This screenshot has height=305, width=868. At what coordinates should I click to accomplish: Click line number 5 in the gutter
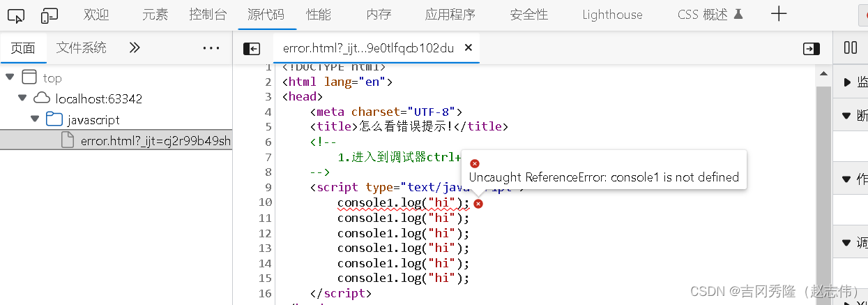tap(268, 126)
